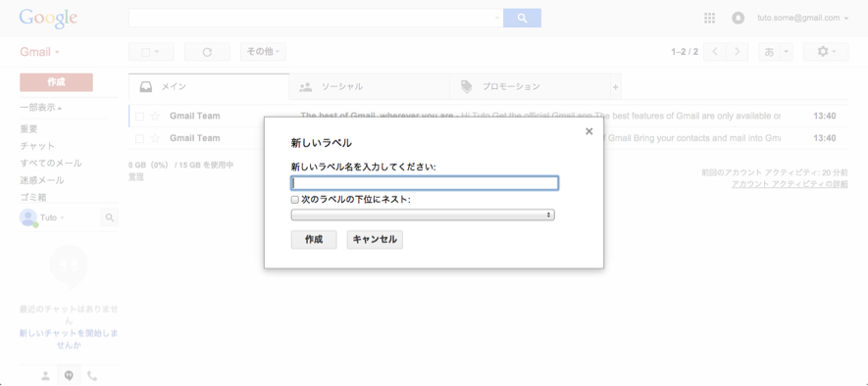868x386 pixels.
Task: Click the plus icon to add tab
Action: 615,87
